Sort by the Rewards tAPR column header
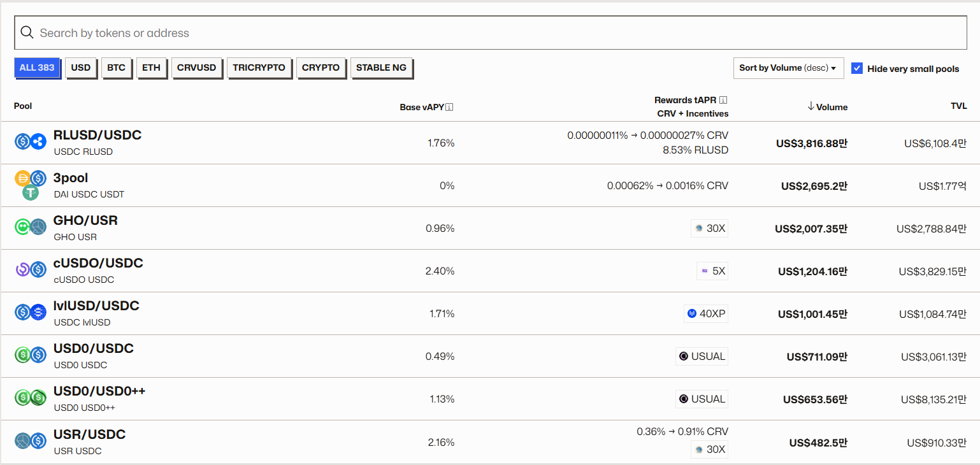980x465 pixels. point(686,100)
